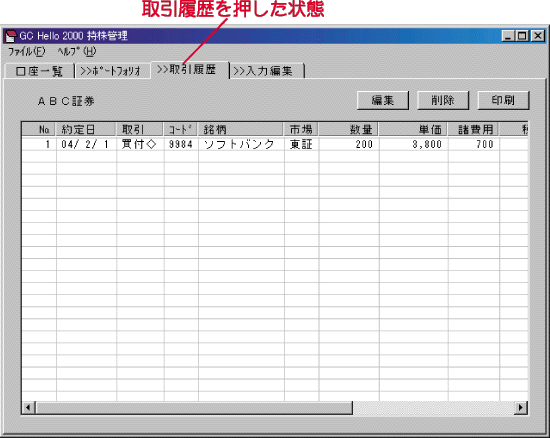Open the >>入力編集 tab
Image resolution: width=550 pixels, height=438 pixels.
tap(267, 71)
